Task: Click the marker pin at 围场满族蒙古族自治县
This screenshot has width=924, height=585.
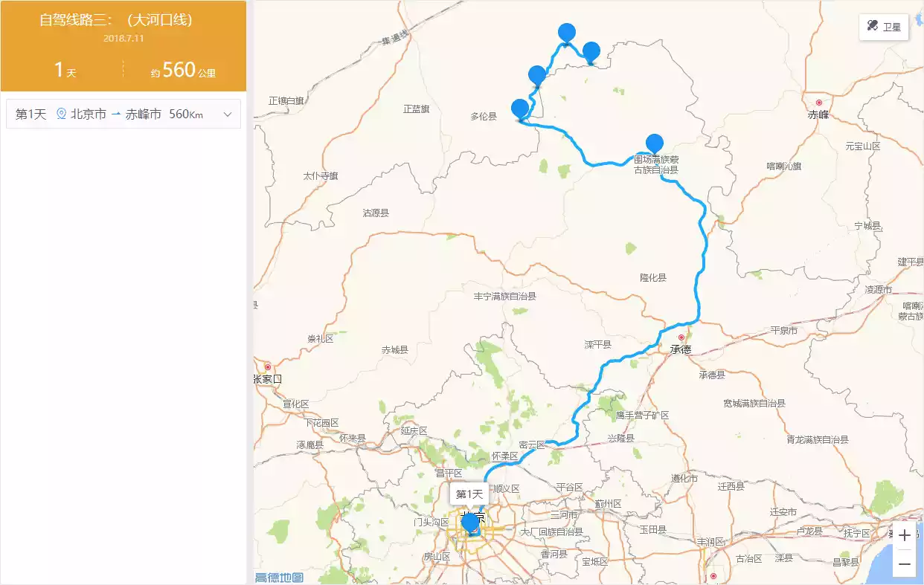Action: (655, 143)
